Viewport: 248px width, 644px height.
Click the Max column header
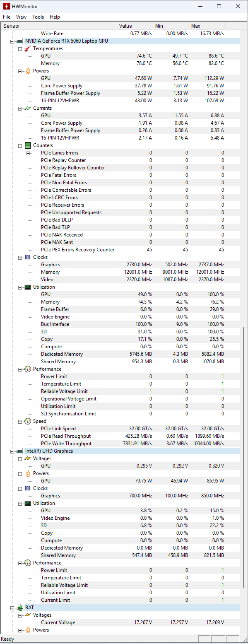pos(206,26)
